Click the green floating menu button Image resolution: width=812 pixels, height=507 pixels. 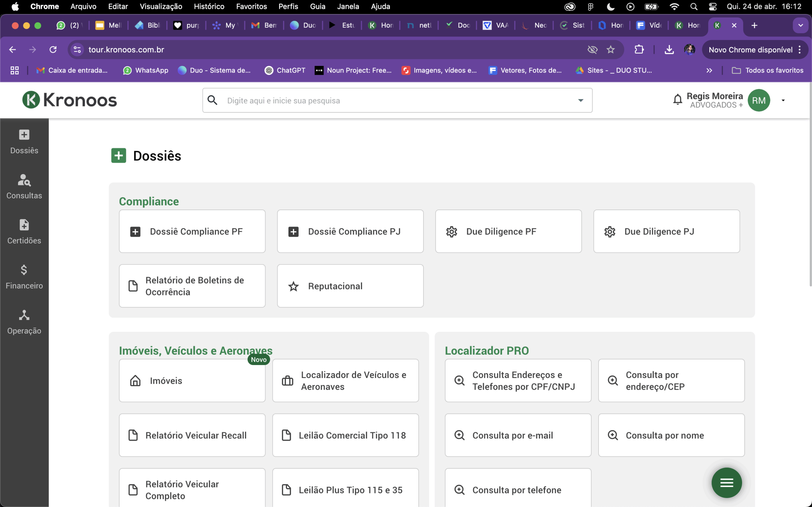[726, 483]
